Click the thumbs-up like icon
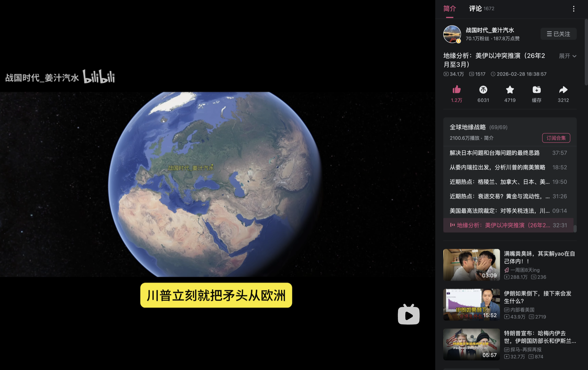588x370 pixels. [x=456, y=90]
